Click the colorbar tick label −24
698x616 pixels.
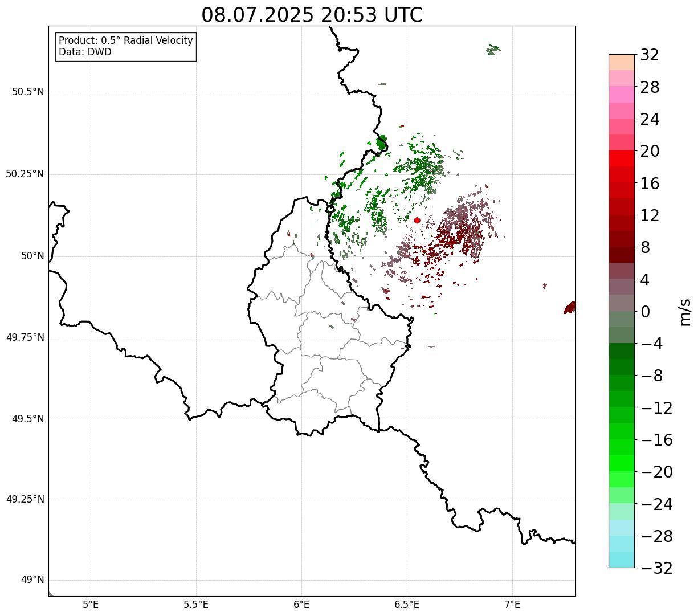[x=656, y=504]
